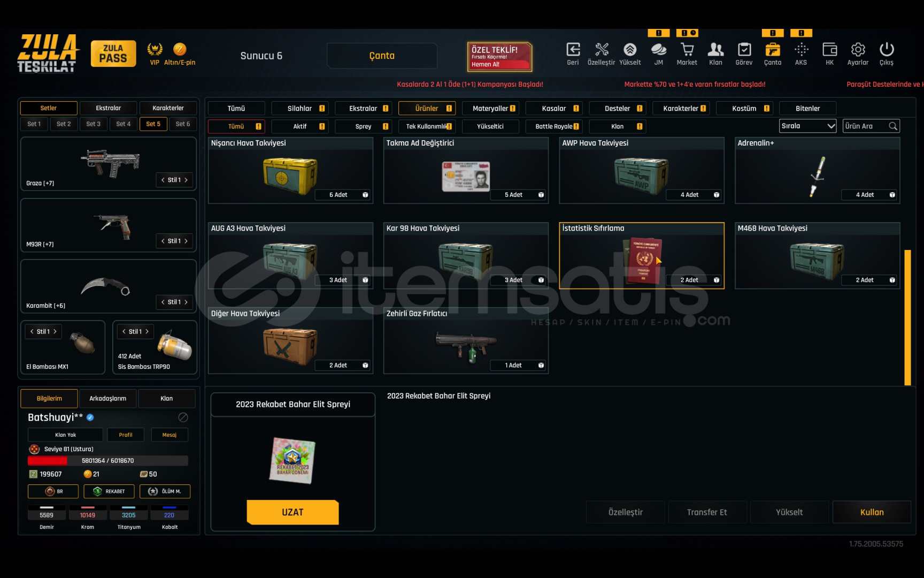Open the Profil button

[x=126, y=435]
